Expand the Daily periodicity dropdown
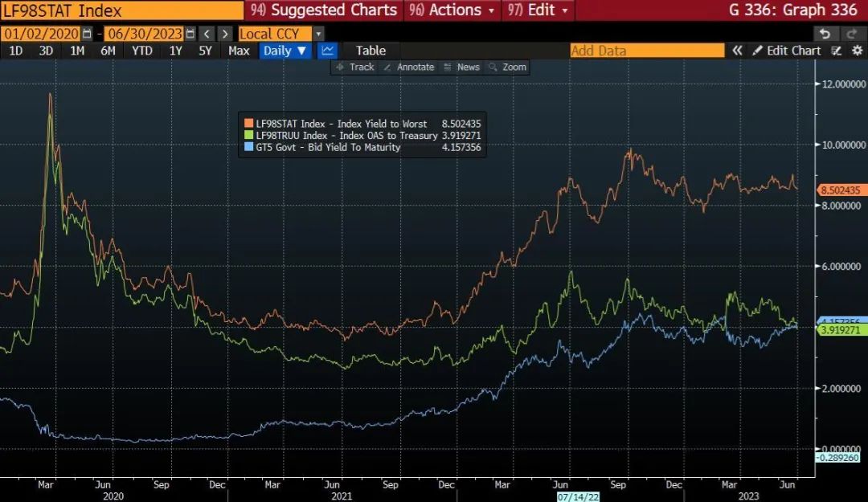Image resolution: width=868 pixels, height=502 pixels. coord(285,51)
